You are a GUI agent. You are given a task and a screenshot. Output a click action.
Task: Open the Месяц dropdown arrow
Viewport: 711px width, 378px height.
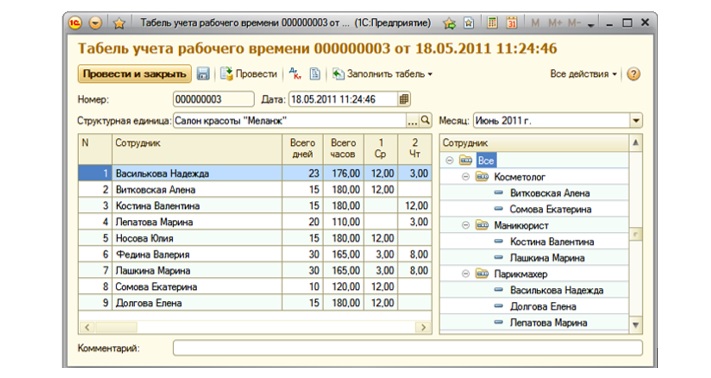point(636,121)
